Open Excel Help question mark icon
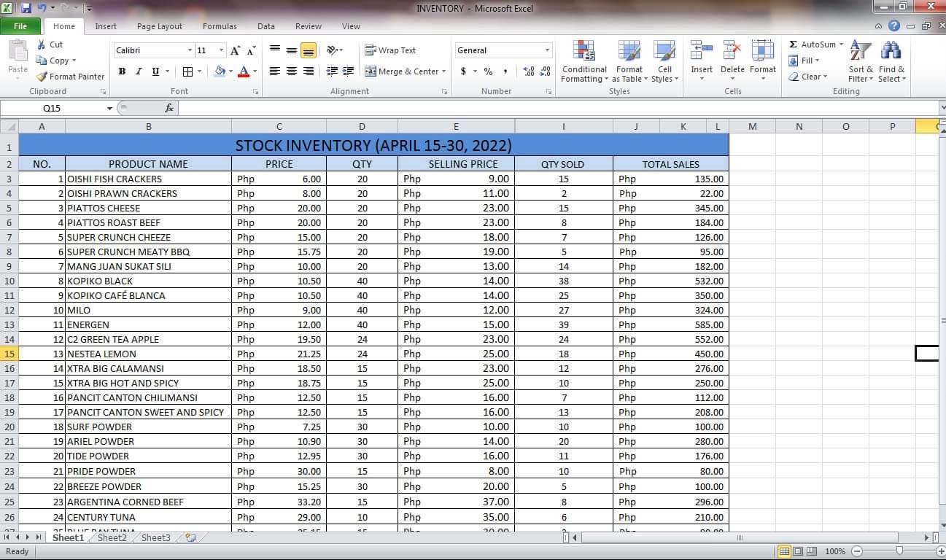946x560 pixels. (894, 26)
